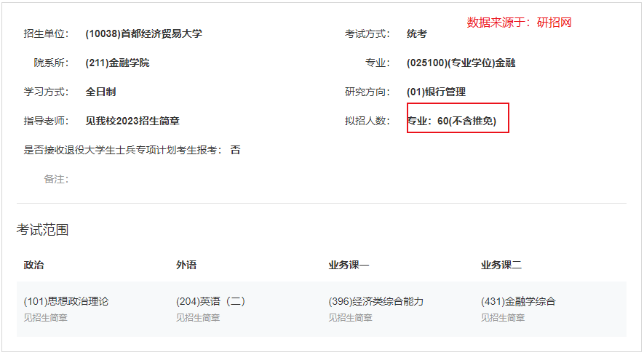Click 见招生简章 under 英语（二）
This screenshot has height=355, width=644.
(x=198, y=318)
